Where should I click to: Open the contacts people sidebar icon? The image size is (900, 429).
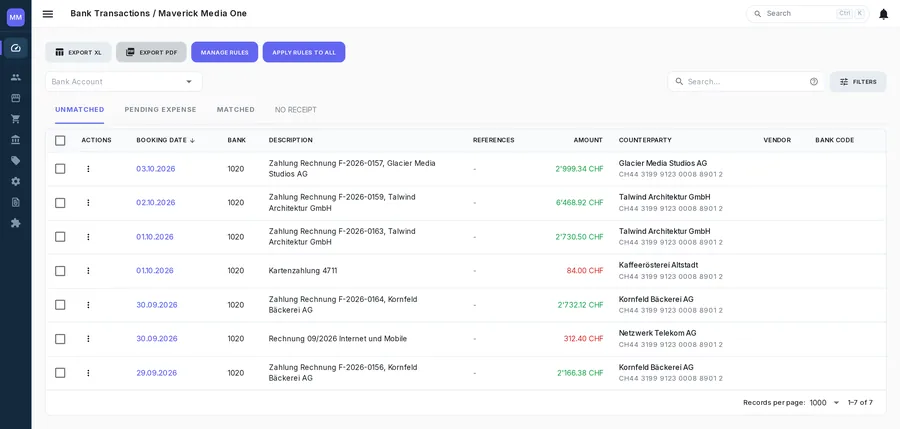(x=15, y=77)
